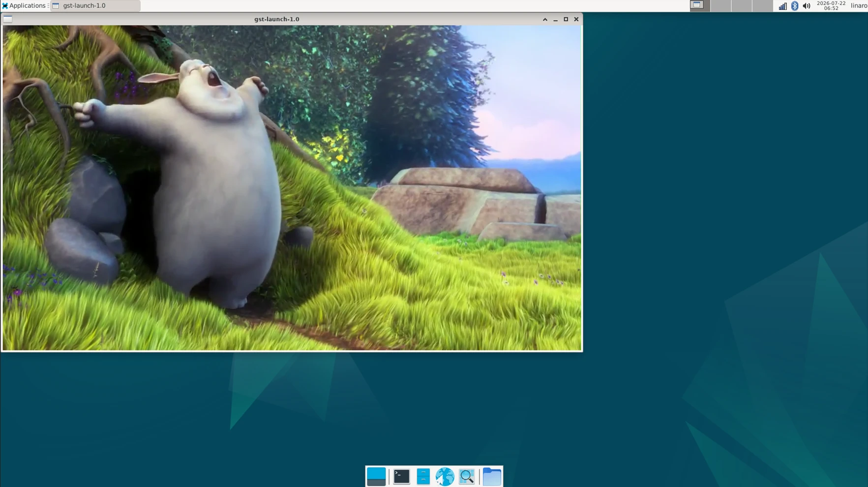Open the clock showing 2026-07-22

point(831,5)
